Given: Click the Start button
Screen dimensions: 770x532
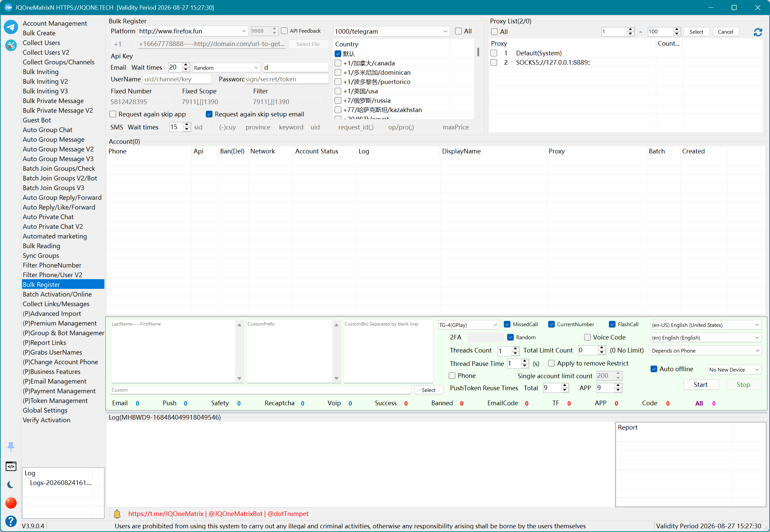Looking at the screenshot, I should (701, 385).
